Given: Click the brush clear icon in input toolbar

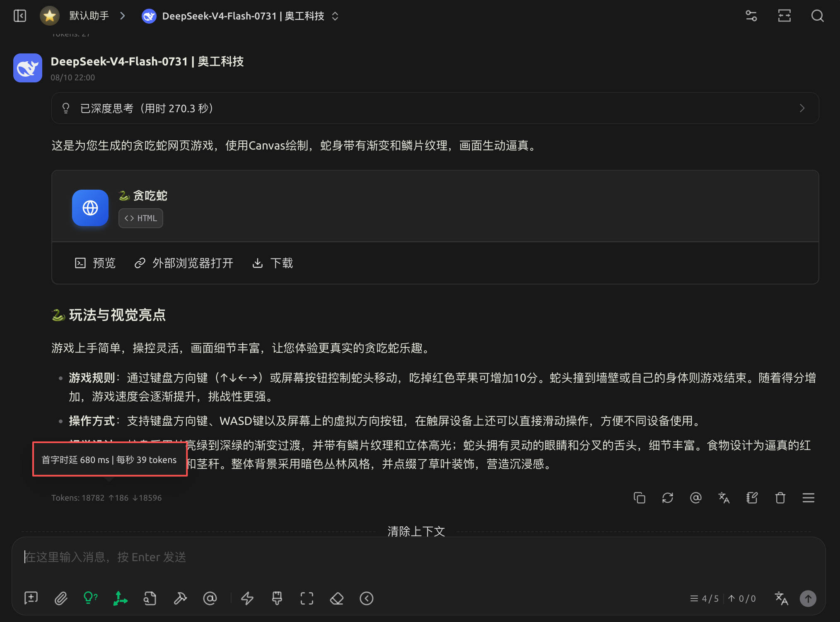Looking at the screenshot, I should (x=277, y=598).
